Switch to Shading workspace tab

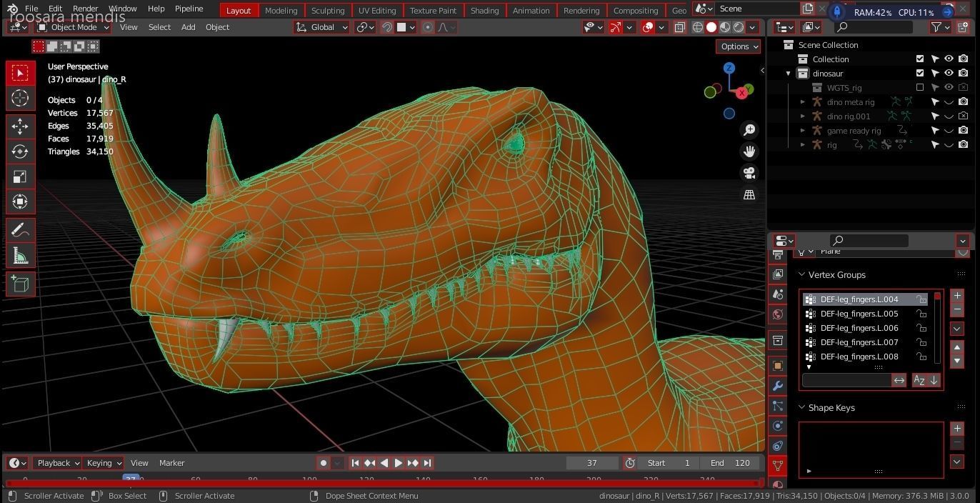(484, 11)
